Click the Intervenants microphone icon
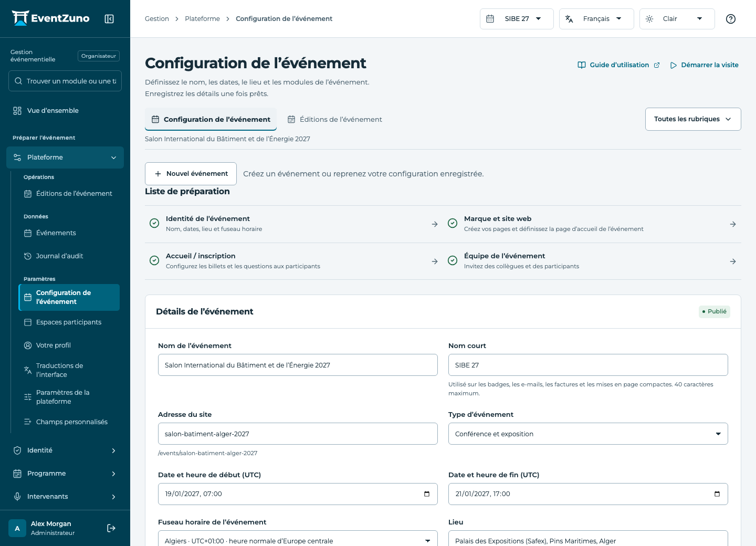This screenshot has width=756, height=546. [17, 497]
